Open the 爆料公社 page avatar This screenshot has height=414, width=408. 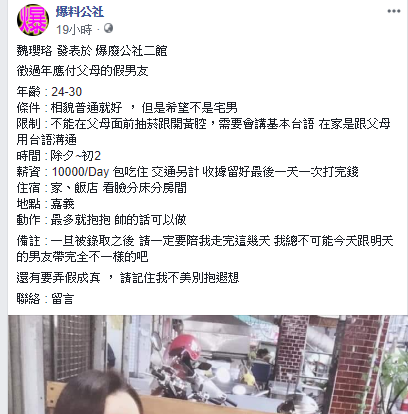point(33,20)
